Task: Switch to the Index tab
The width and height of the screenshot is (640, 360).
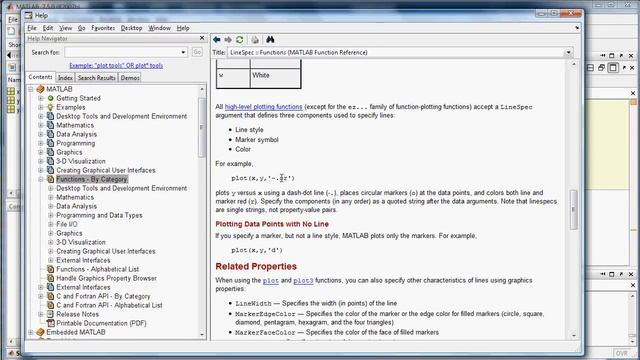Action: coord(65,78)
